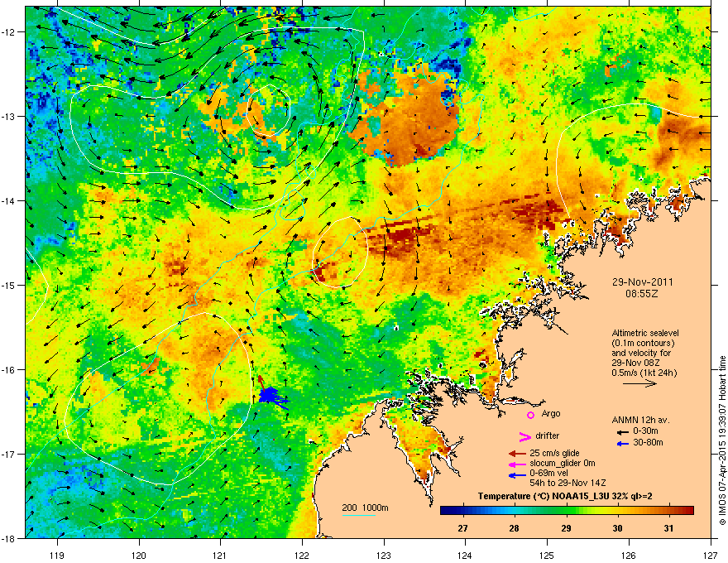Click the 28 color bar tick
This screenshot has height=563, width=728.
tap(514, 528)
